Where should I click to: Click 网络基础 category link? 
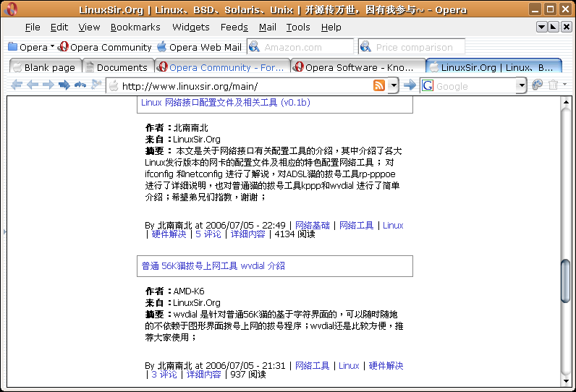pos(313,226)
